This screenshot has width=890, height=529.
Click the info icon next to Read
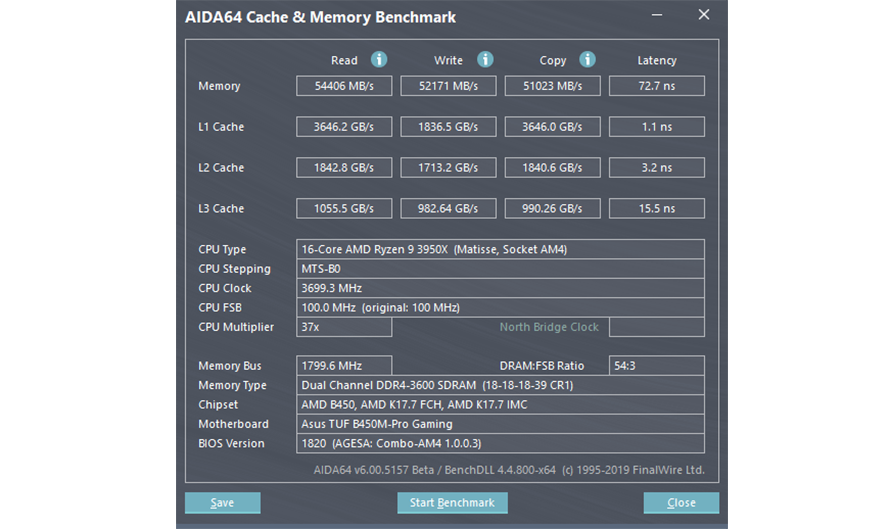pyautogui.click(x=379, y=60)
